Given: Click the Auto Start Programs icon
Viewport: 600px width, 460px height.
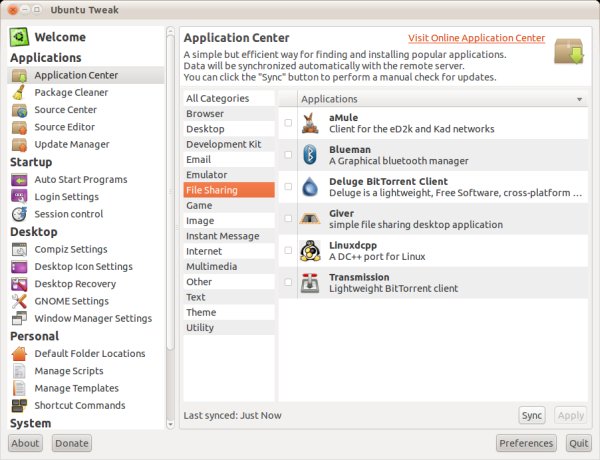Looking at the screenshot, I should coord(19,179).
